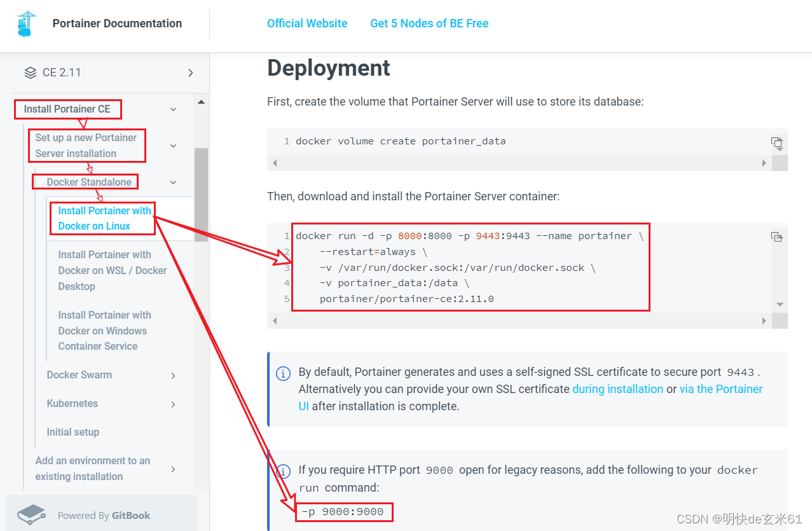Visit the Official Website link
The image size is (812, 531).
[x=307, y=24]
